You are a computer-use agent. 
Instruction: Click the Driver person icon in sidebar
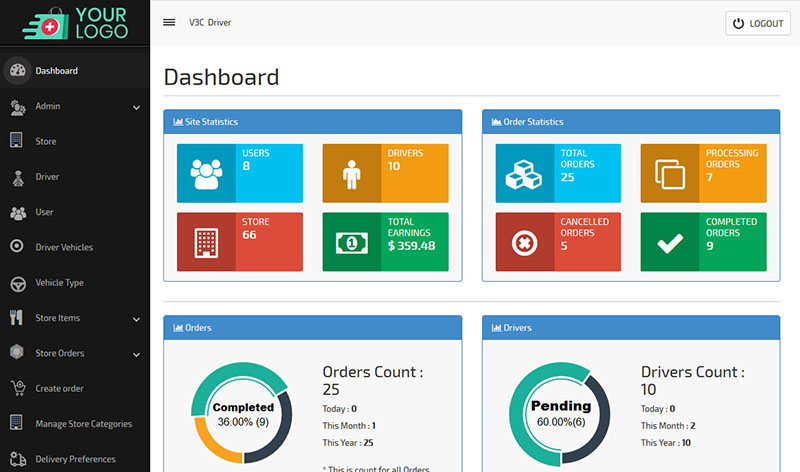click(18, 178)
